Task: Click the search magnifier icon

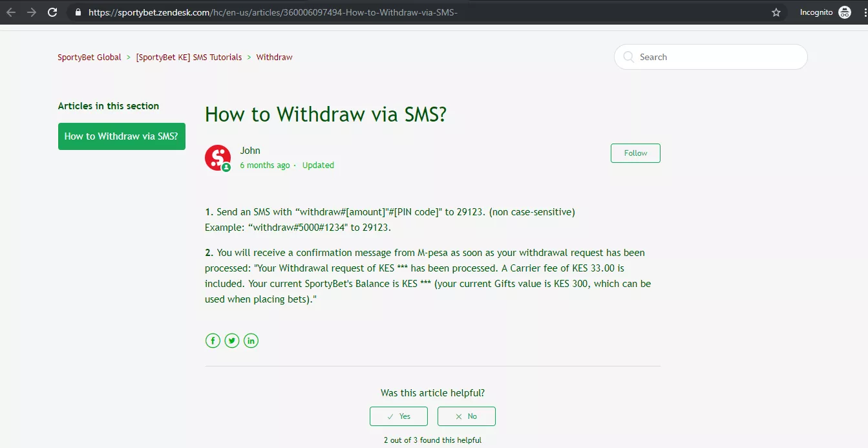Action: 628,57
